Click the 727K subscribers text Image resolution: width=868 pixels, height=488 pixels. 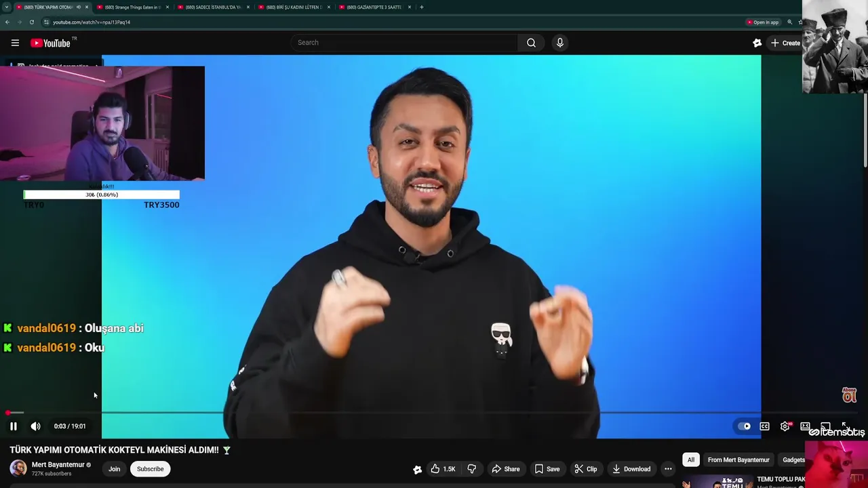pyautogui.click(x=52, y=474)
